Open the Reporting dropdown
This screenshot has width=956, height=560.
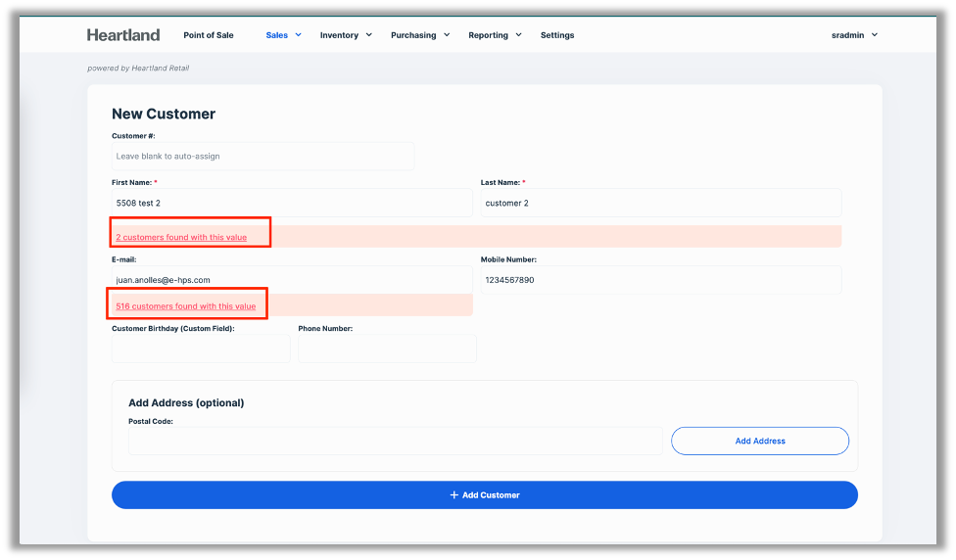coord(495,35)
